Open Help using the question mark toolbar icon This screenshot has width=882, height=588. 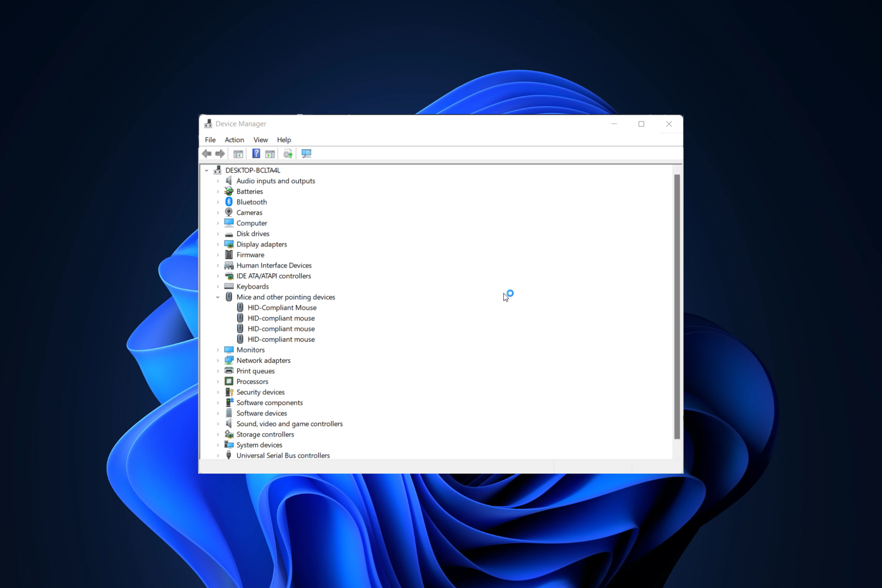coord(256,153)
